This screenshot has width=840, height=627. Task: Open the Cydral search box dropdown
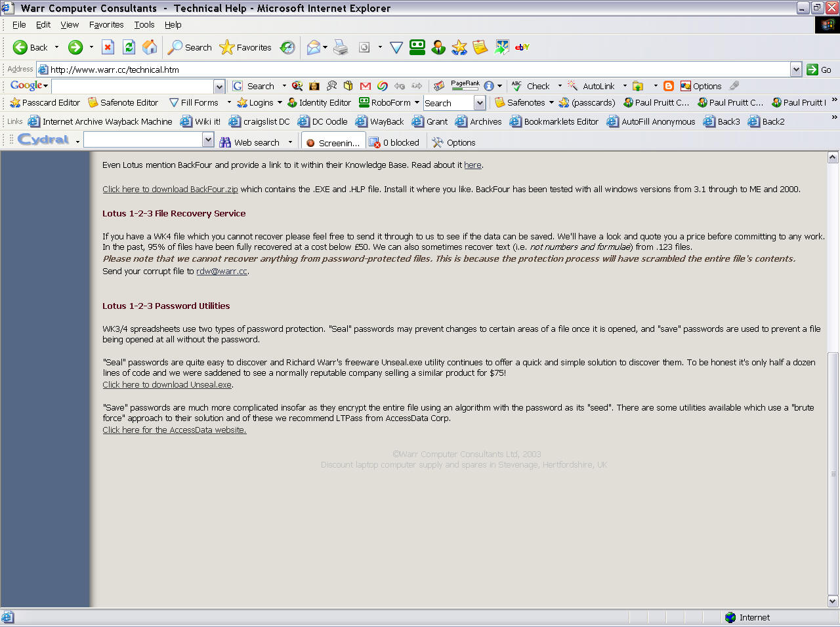[208, 140]
